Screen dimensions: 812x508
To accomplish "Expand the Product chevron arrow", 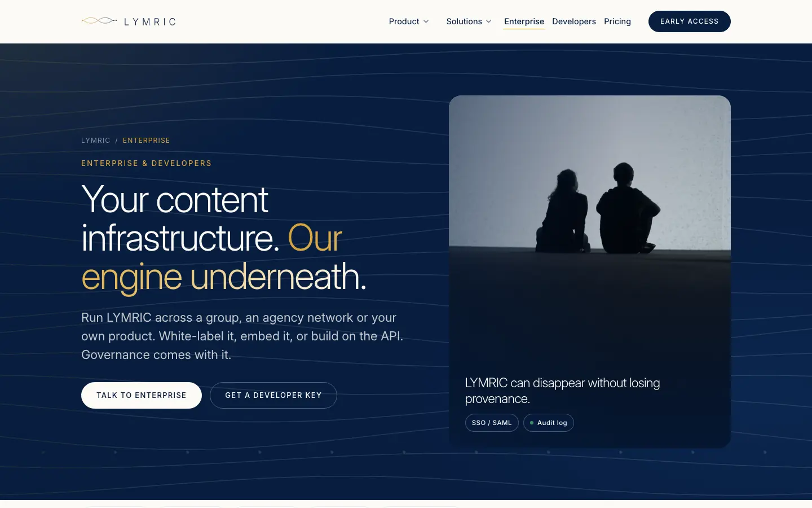I will [x=426, y=21].
